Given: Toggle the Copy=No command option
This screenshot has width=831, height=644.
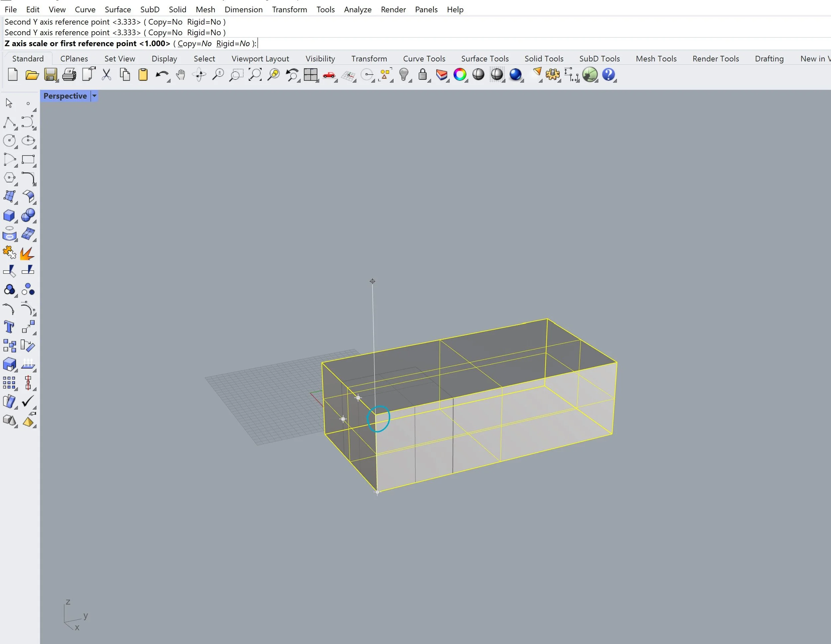Looking at the screenshot, I should (x=194, y=44).
